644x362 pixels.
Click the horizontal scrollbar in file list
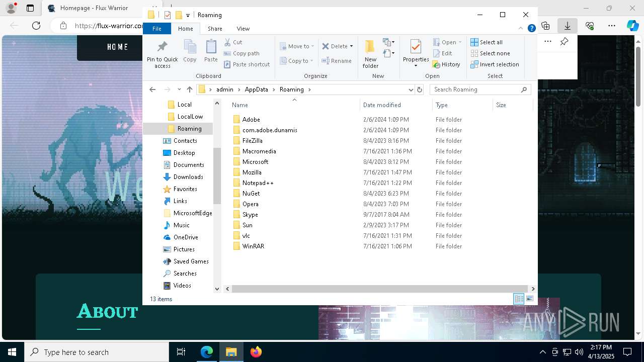pyautogui.click(x=380, y=289)
